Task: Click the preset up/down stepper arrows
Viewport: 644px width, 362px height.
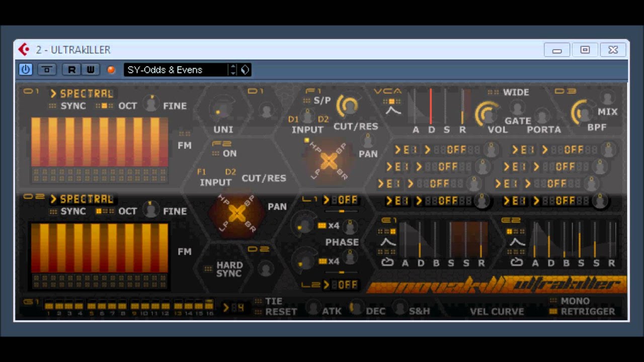Action: coord(232,69)
